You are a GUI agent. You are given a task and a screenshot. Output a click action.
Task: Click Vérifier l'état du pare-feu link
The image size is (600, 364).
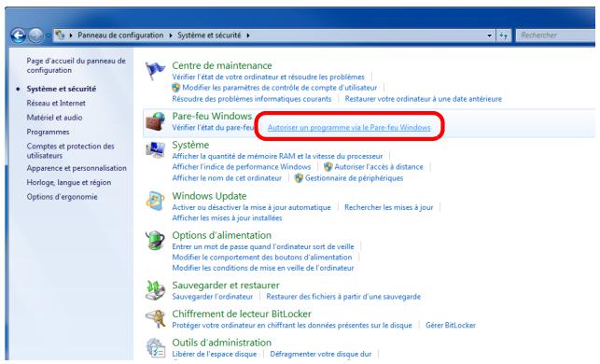[x=213, y=128]
